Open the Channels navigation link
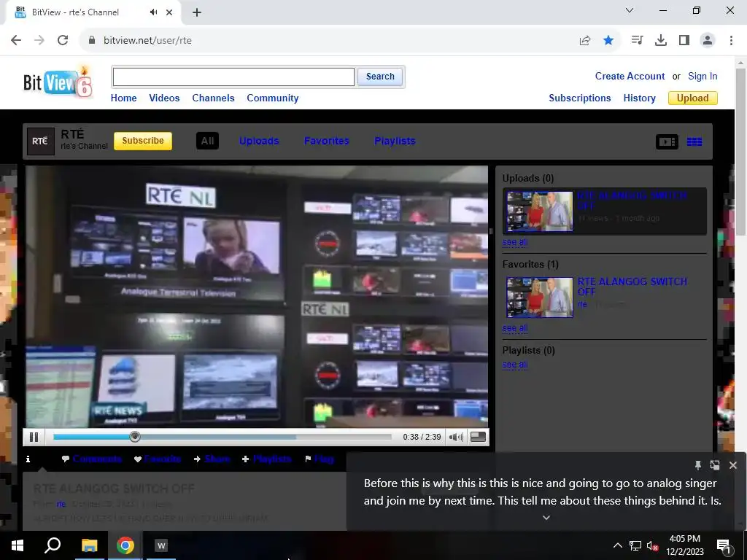 click(x=214, y=98)
